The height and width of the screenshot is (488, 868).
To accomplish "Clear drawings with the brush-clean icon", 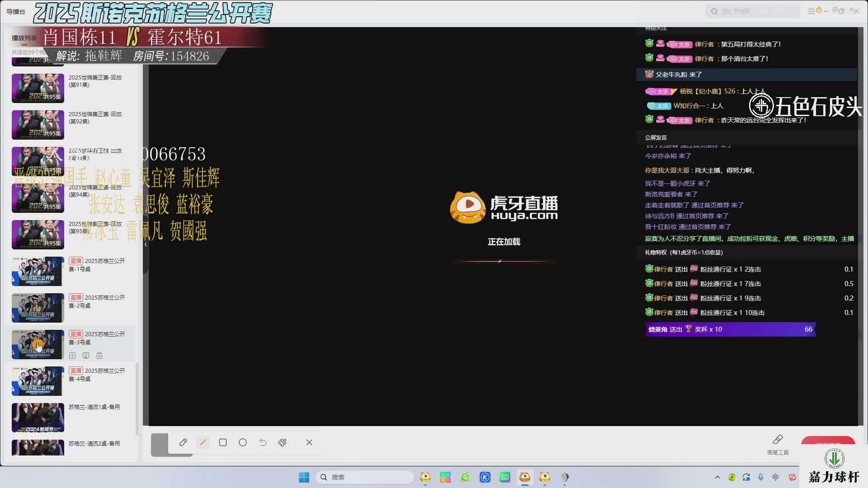I will click(x=283, y=442).
